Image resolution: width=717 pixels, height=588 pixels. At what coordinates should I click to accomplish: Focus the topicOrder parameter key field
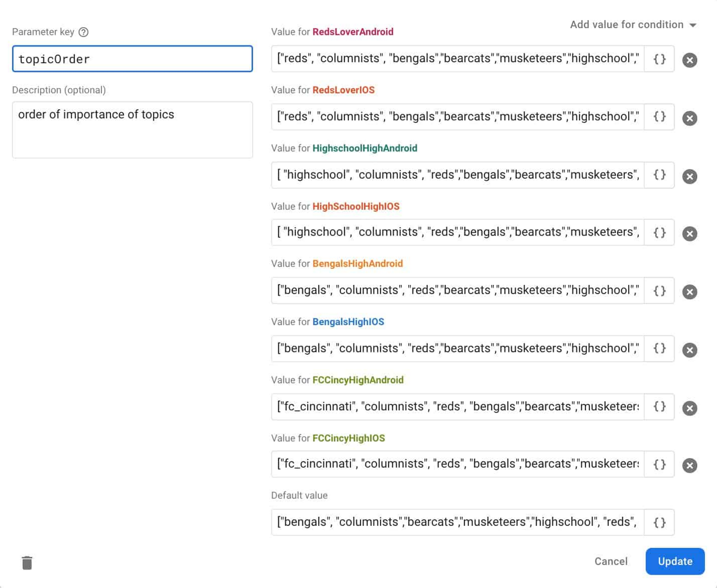[132, 59]
